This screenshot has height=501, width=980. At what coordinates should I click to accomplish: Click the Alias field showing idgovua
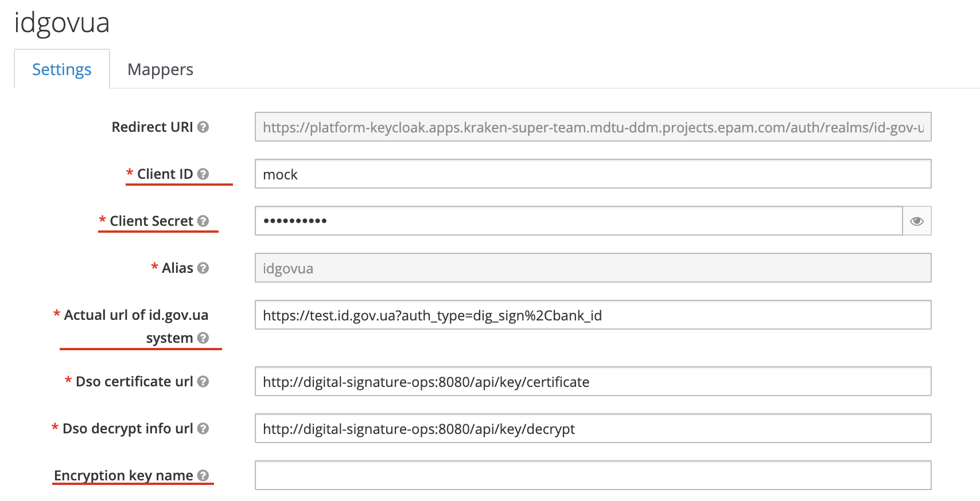coord(592,268)
